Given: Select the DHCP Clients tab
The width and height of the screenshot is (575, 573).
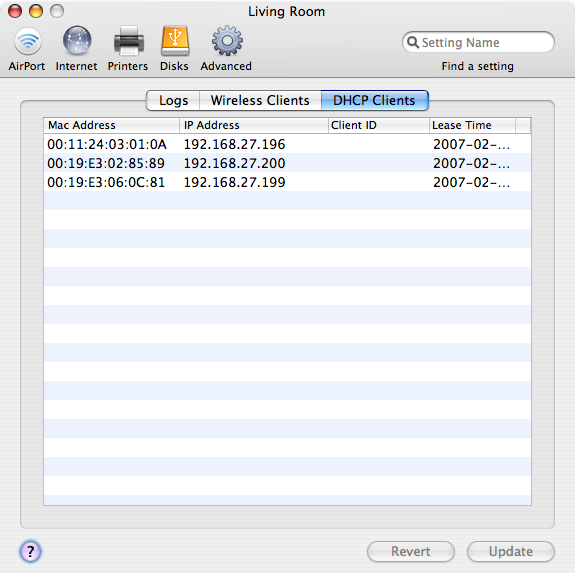Looking at the screenshot, I should pyautogui.click(x=374, y=100).
